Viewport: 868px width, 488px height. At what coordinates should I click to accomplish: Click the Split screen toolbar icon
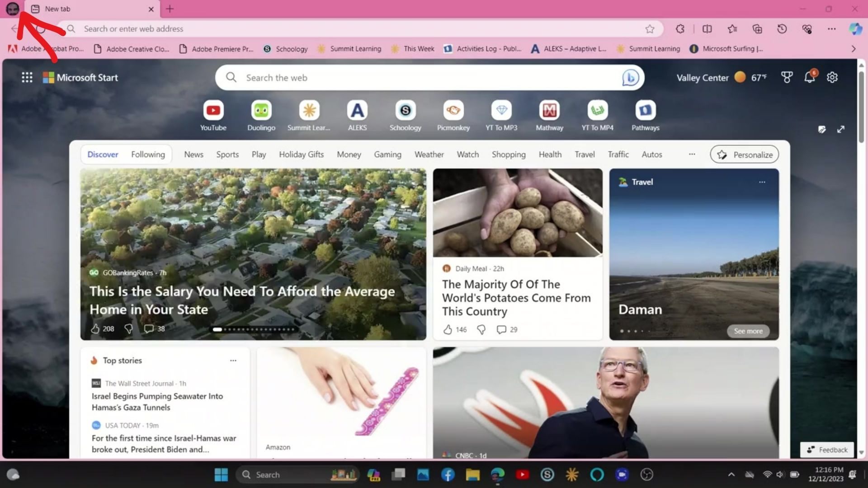[x=707, y=29]
